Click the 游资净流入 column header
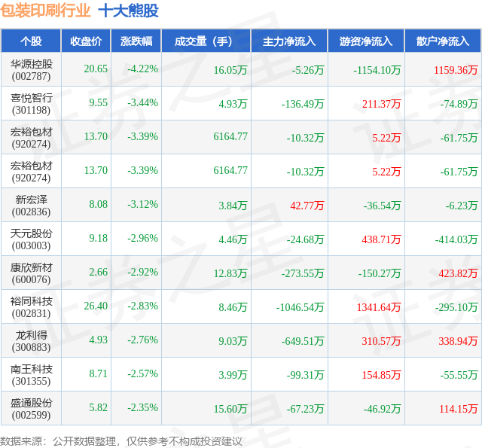Viewport: 482px width, 448px height. pyautogui.click(x=366, y=41)
